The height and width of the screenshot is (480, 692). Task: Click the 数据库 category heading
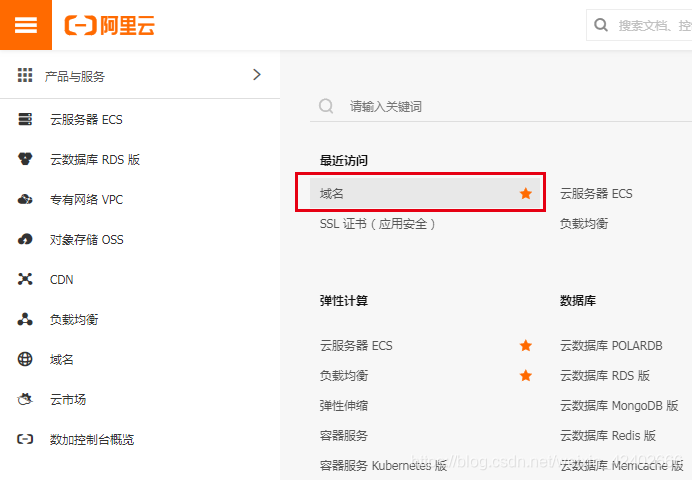pos(578,301)
